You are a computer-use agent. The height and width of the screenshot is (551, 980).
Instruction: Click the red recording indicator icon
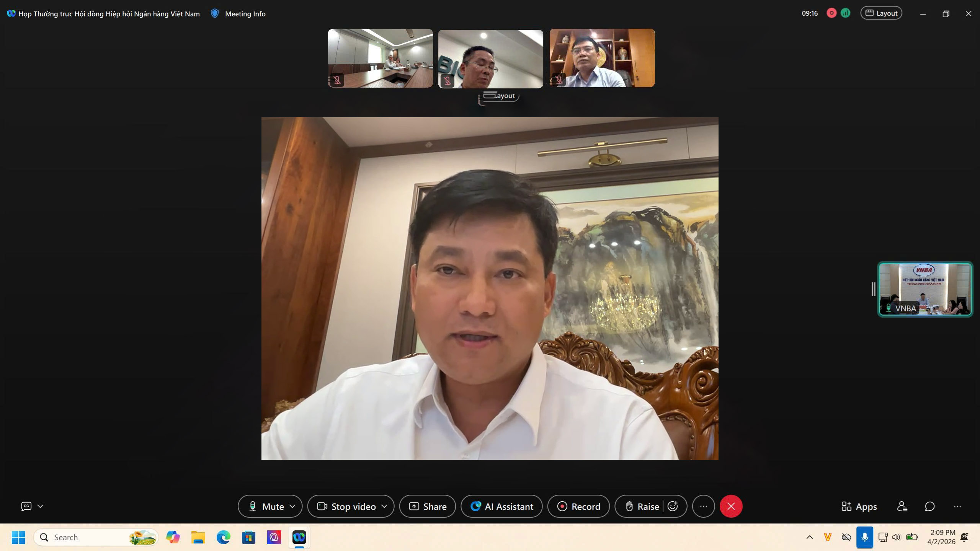click(x=831, y=13)
